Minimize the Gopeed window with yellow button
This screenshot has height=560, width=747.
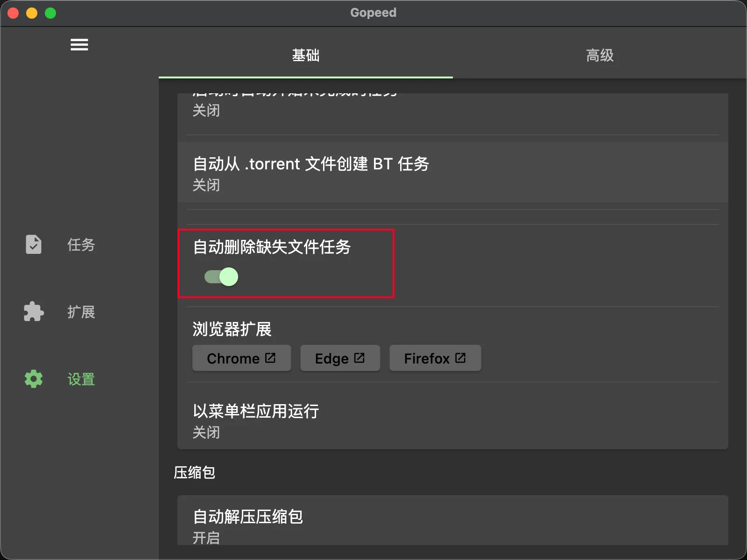32,13
